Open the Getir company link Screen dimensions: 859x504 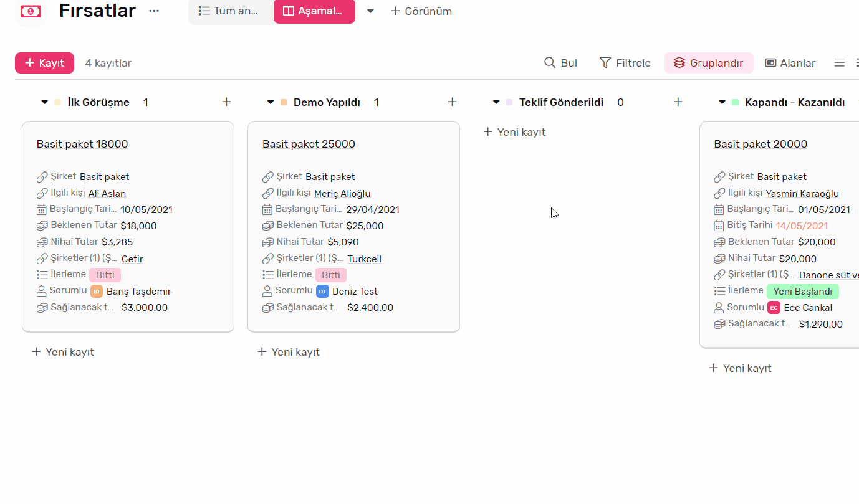132,259
